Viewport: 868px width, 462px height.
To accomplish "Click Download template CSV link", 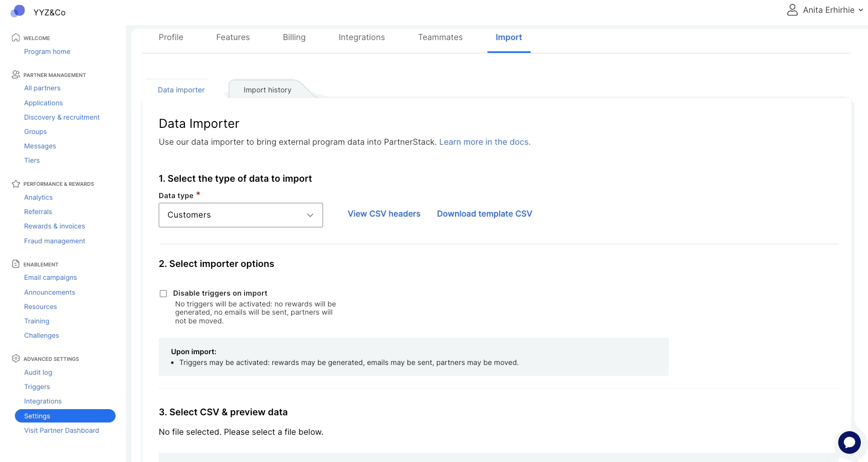I will (484, 214).
